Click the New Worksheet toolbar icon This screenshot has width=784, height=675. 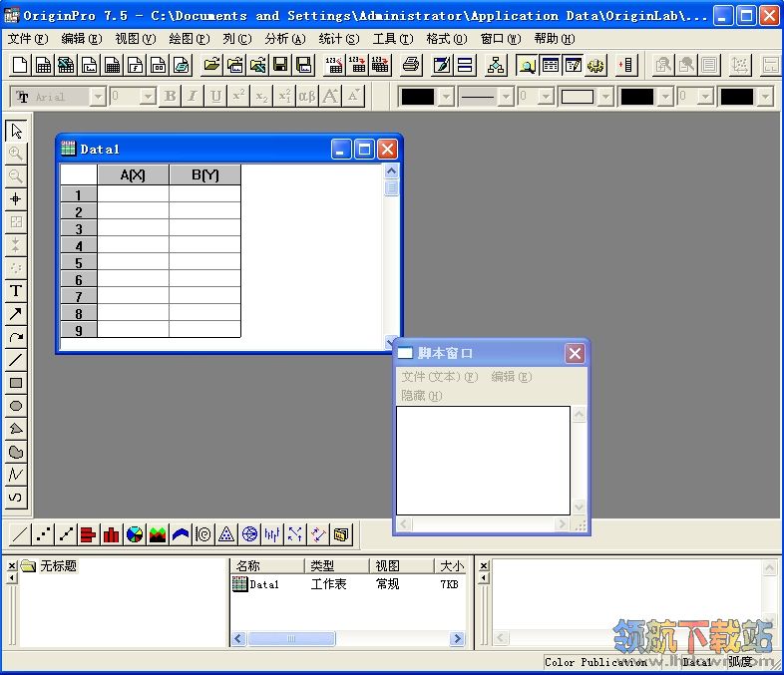43,65
